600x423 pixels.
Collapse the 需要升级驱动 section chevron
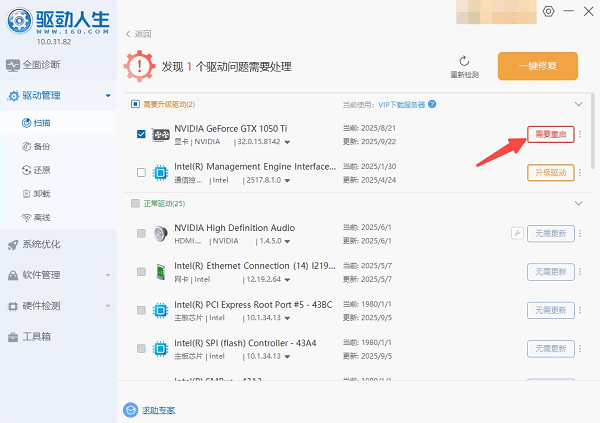[x=577, y=104]
